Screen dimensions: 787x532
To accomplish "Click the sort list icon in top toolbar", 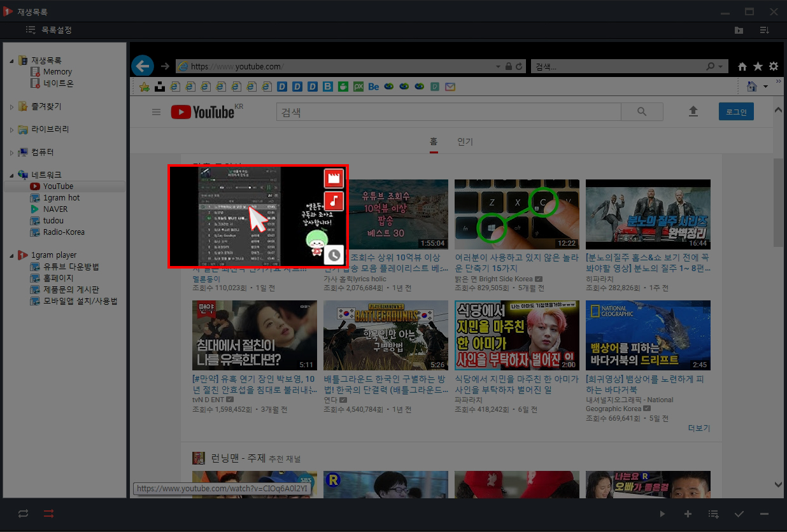I will tap(765, 30).
